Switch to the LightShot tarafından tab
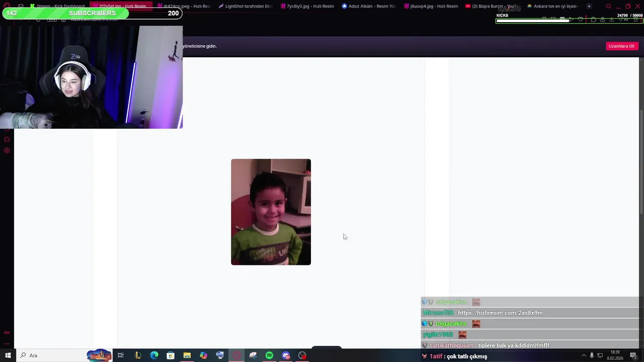The width and height of the screenshot is (644, 362). (246, 6)
